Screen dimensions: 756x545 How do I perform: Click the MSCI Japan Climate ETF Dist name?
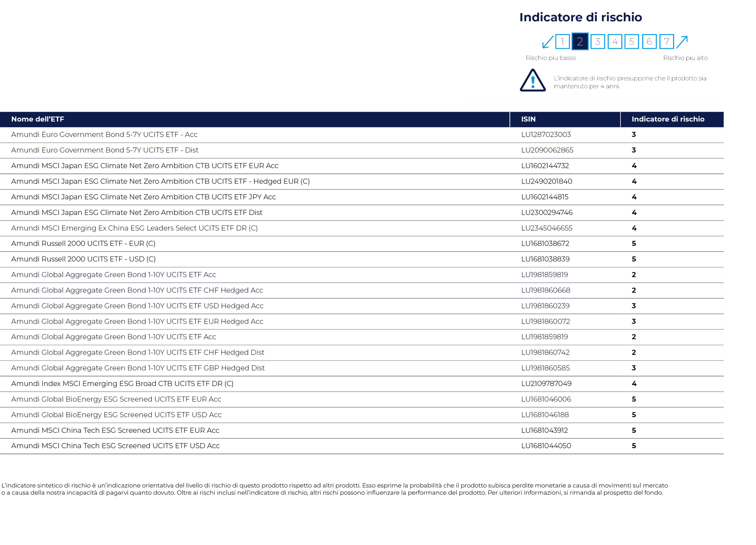pos(136,212)
